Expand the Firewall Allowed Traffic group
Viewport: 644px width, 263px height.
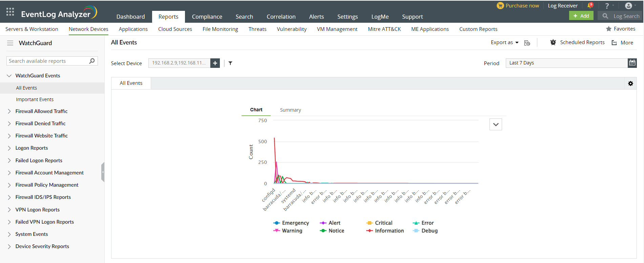point(41,111)
